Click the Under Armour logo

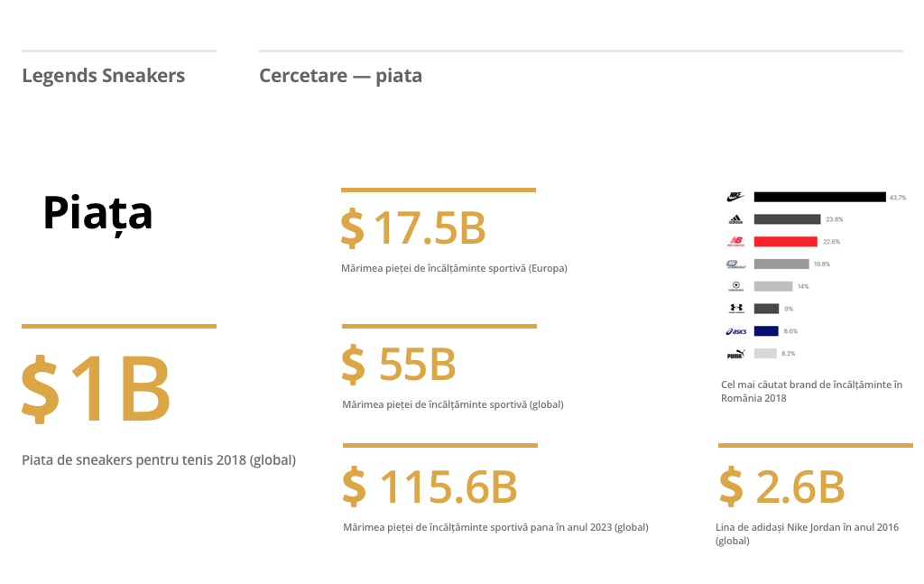[x=735, y=309]
